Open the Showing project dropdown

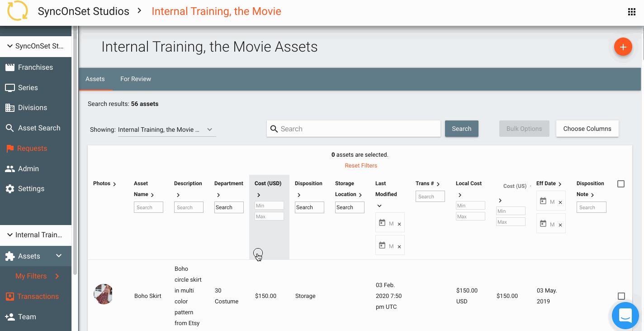tap(167, 130)
